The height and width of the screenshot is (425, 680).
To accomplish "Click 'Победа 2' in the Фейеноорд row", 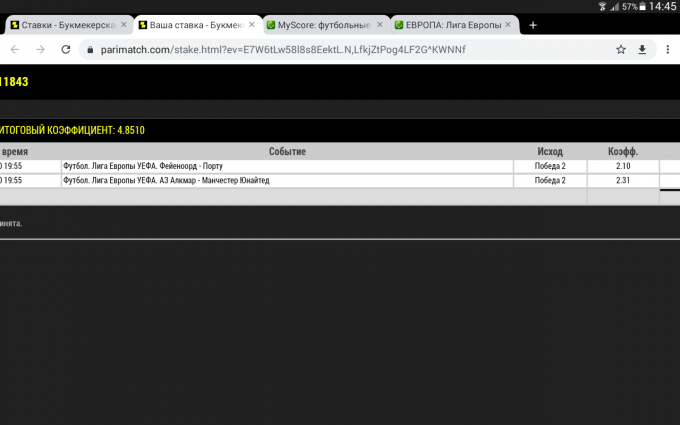I will click(x=550, y=166).
